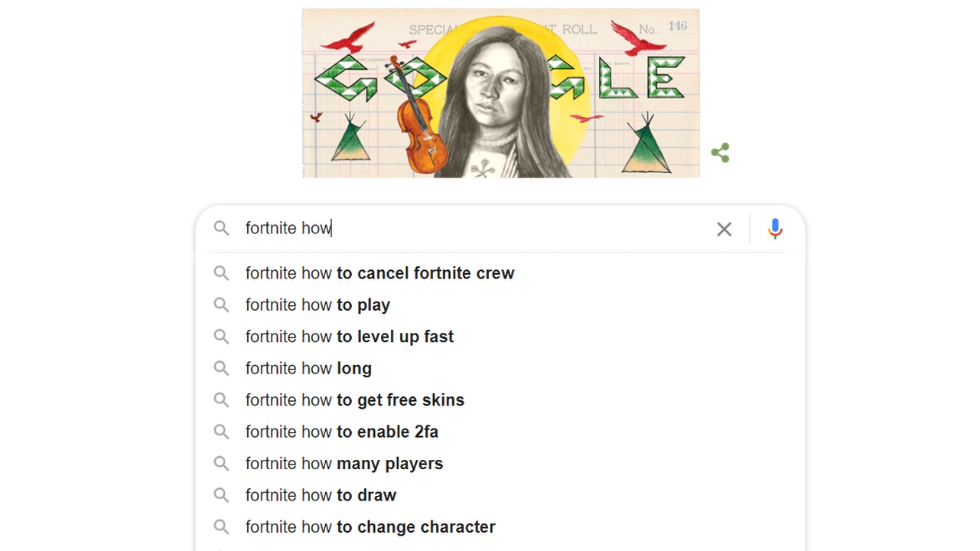Select suggestion "fortnite how to cancel fortnite crew"
Viewport: 980px width, 551px height.
pos(379,273)
